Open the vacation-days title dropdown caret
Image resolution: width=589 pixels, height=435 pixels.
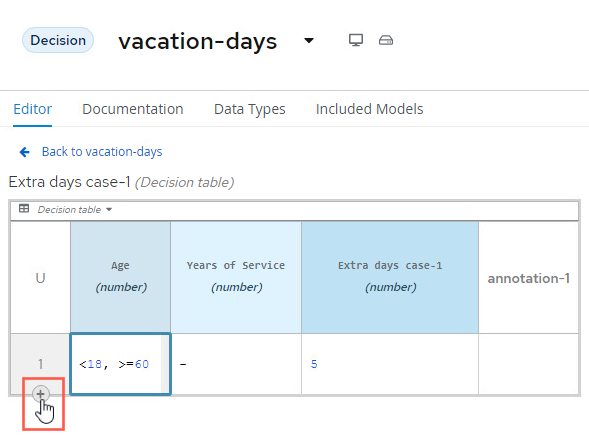(x=309, y=41)
